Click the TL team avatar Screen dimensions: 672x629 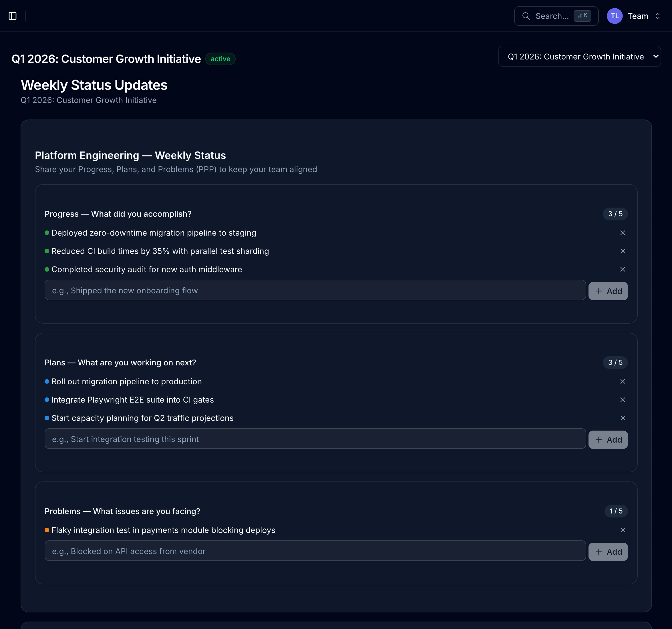pos(614,16)
